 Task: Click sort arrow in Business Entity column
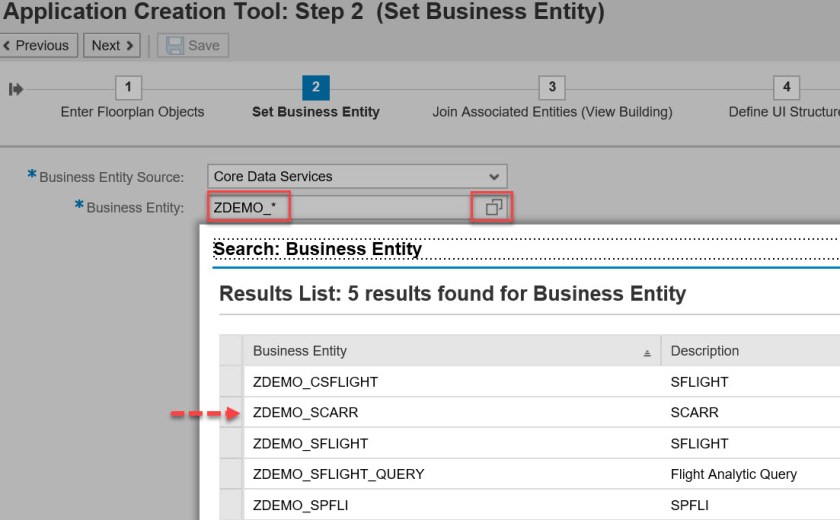(x=646, y=352)
